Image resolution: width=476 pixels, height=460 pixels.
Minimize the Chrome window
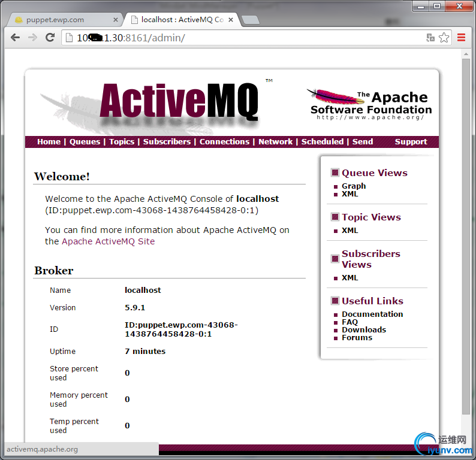[x=420, y=6]
